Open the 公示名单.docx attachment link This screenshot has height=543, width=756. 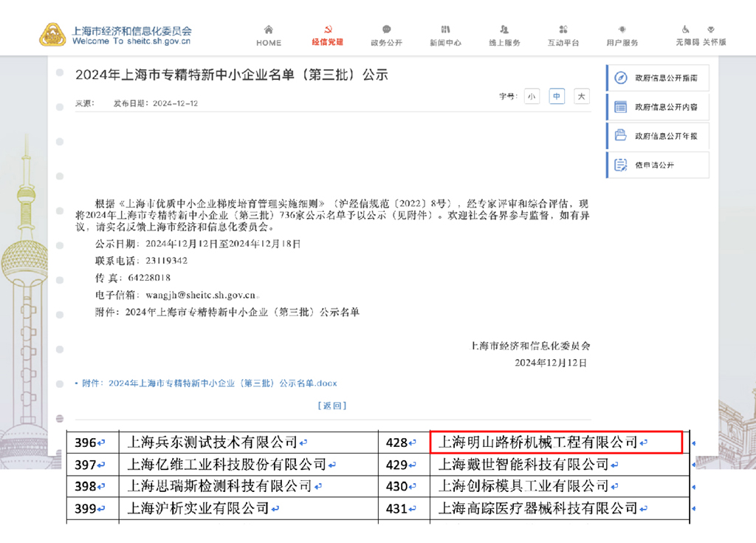coord(214,383)
